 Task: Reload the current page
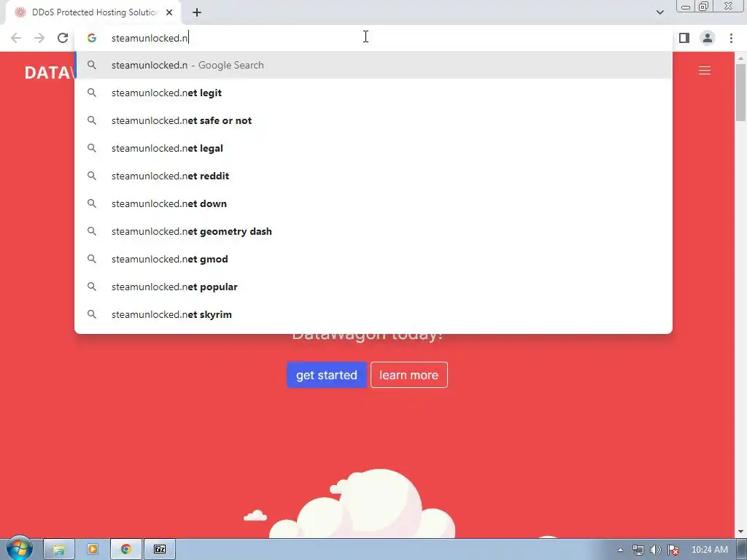pyautogui.click(x=63, y=38)
